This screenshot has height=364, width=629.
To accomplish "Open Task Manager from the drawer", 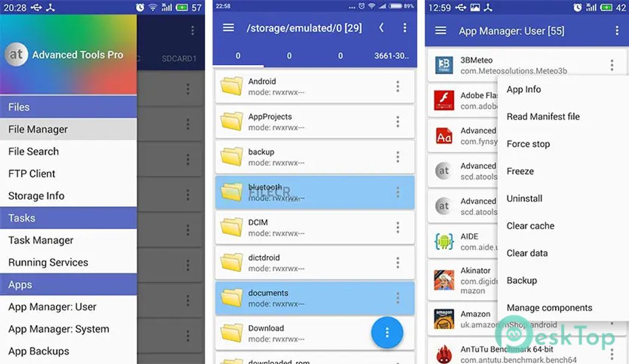I will point(41,240).
